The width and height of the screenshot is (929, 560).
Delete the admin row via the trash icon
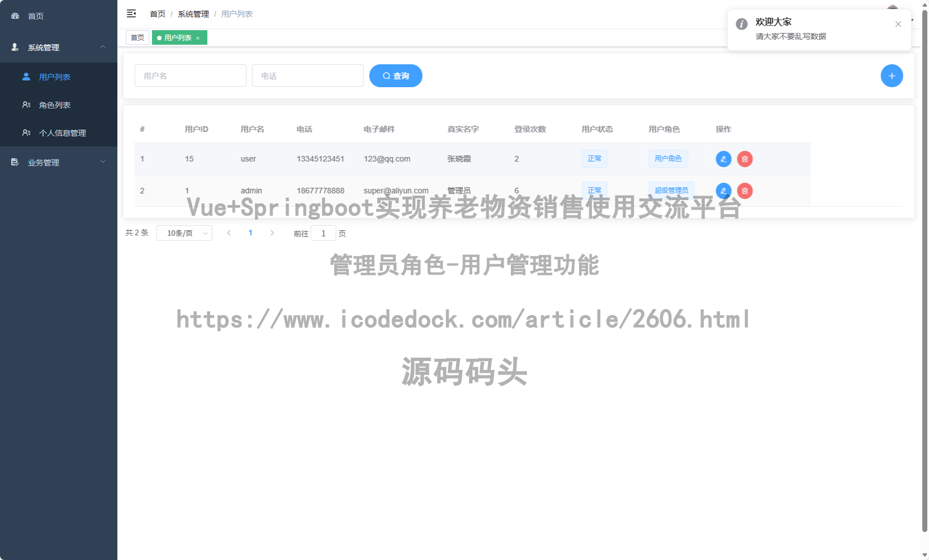(745, 191)
